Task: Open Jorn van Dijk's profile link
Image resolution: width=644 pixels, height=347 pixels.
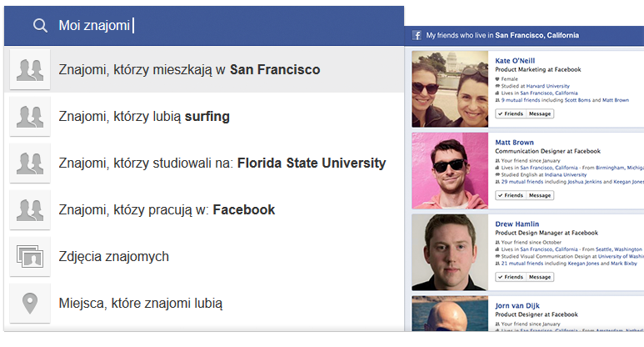Action: 517,305
